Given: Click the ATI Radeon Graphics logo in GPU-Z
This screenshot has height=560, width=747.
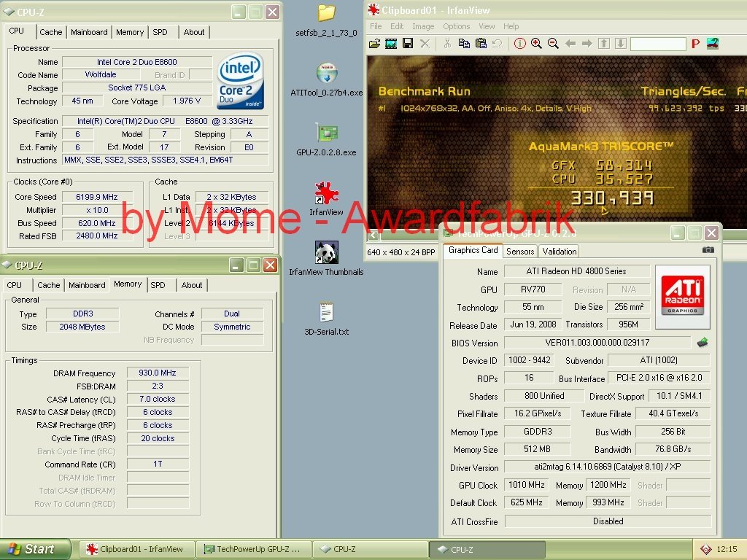Looking at the screenshot, I should click(682, 297).
